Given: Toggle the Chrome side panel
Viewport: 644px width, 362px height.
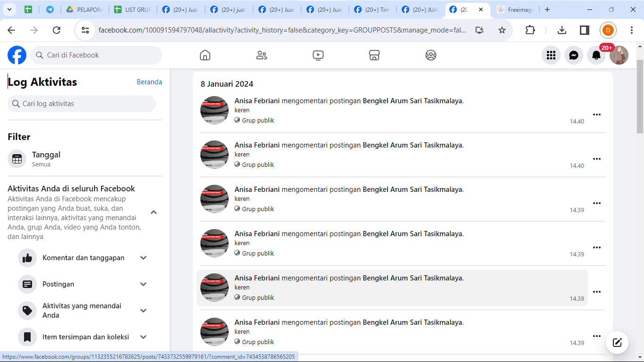Looking at the screenshot, I should [x=585, y=30].
